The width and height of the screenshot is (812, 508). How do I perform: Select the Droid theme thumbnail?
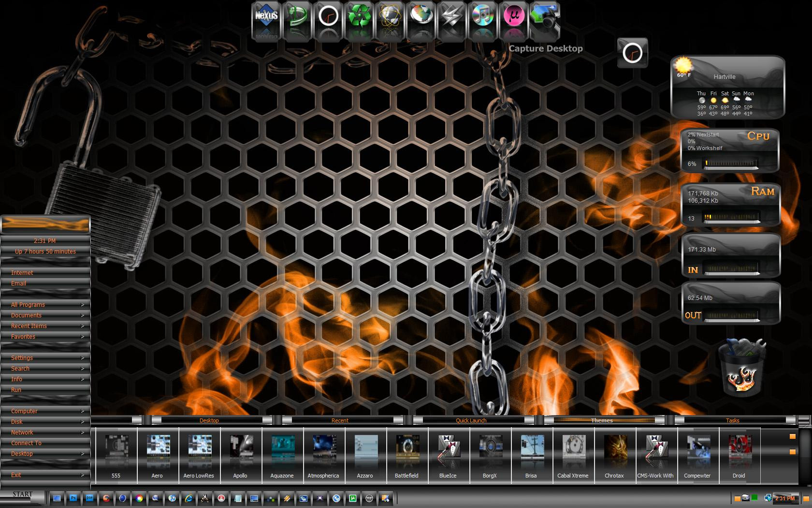coord(739,455)
